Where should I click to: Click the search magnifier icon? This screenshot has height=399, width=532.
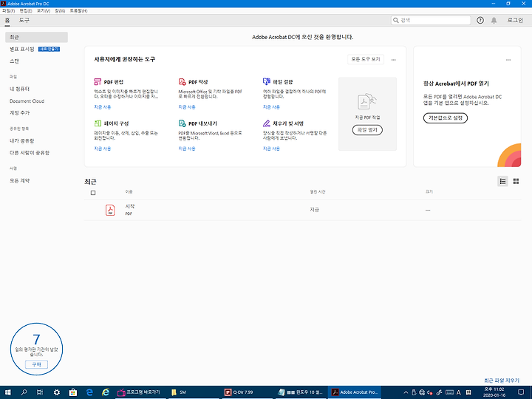coord(395,21)
